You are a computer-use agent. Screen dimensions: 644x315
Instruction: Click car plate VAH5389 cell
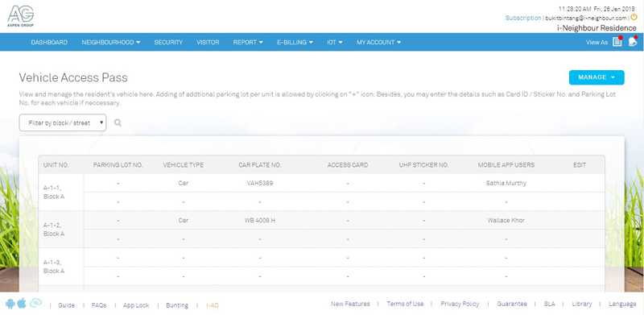pyautogui.click(x=259, y=183)
